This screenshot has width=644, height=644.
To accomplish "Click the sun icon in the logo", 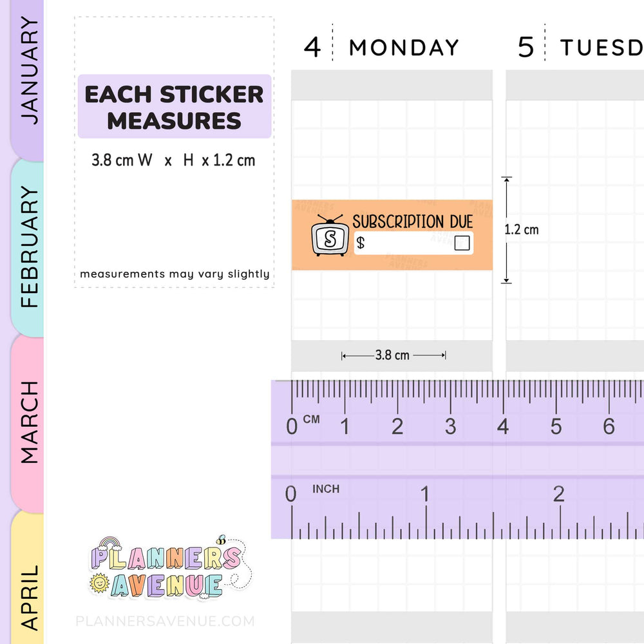I will [x=99, y=583].
